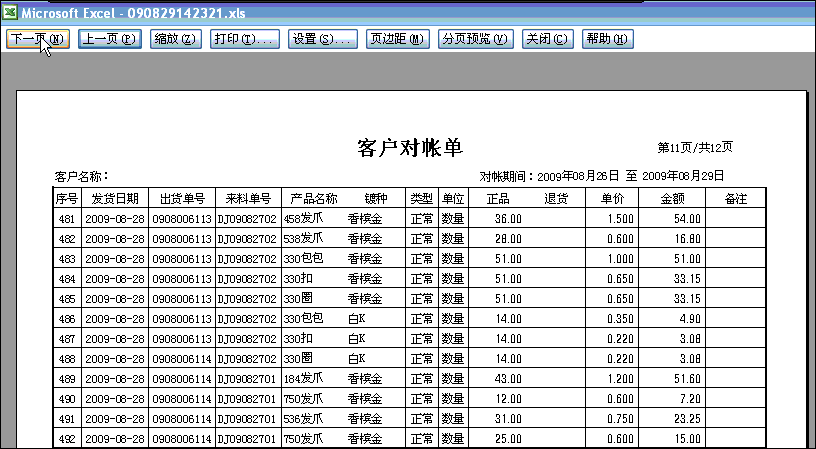Image resolution: width=816 pixels, height=449 pixels.
Task: Click serial number 492 cell
Action: tap(67, 439)
